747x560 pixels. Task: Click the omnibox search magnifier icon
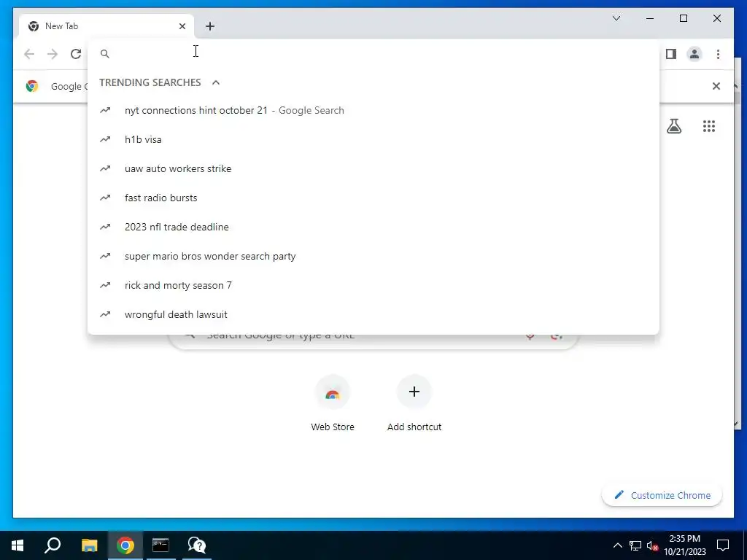click(105, 54)
